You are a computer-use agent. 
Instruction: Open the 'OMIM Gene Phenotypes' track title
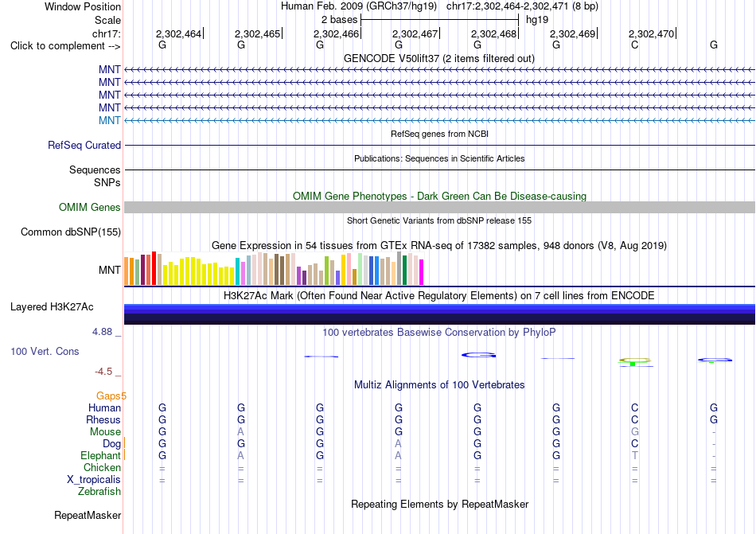[439, 196]
